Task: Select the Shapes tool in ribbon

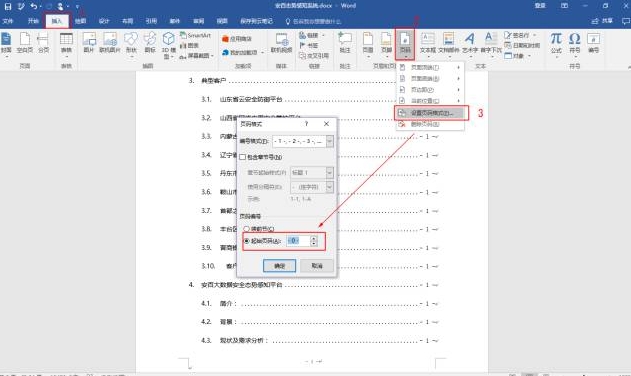Action: tap(131, 43)
